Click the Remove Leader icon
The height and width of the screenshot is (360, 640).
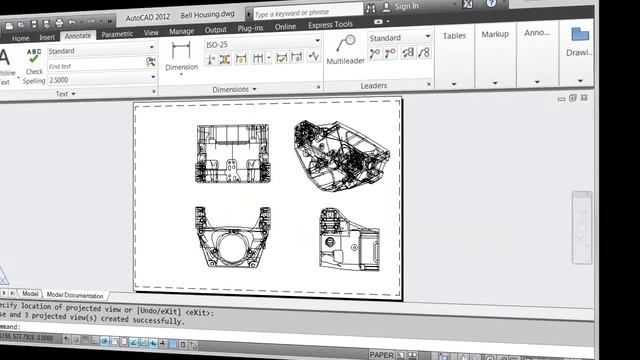point(390,53)
